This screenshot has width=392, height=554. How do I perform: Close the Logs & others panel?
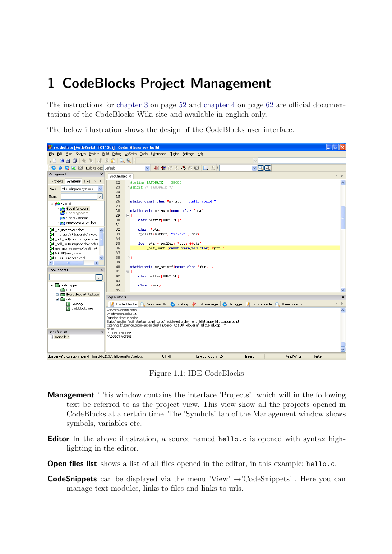click(343, 297)
